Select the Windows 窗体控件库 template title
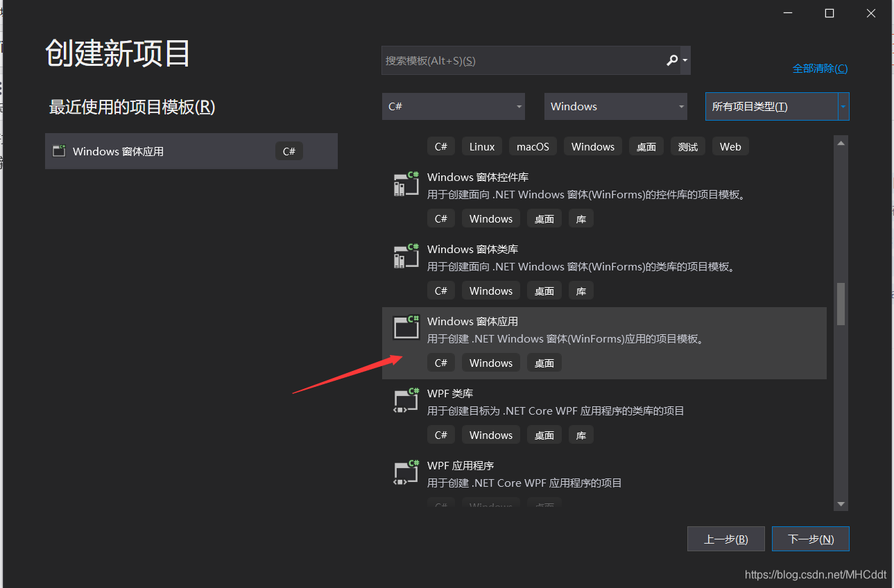The image size is (894, 588). (x=478, y=177)
